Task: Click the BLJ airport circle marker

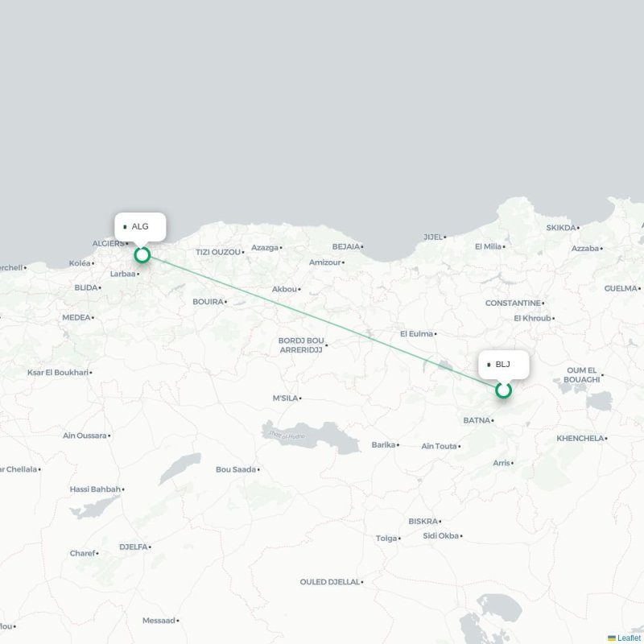Action: [503, 390]
